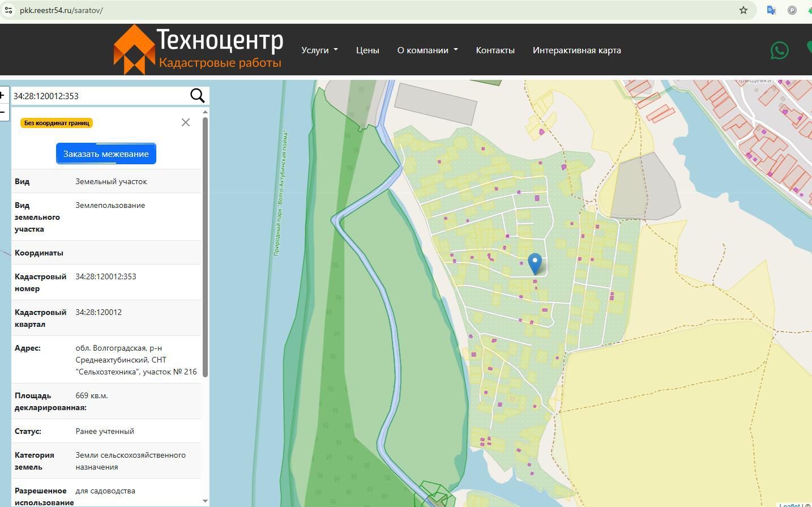
Task: Click the Статус label
Action: point(28,431)
